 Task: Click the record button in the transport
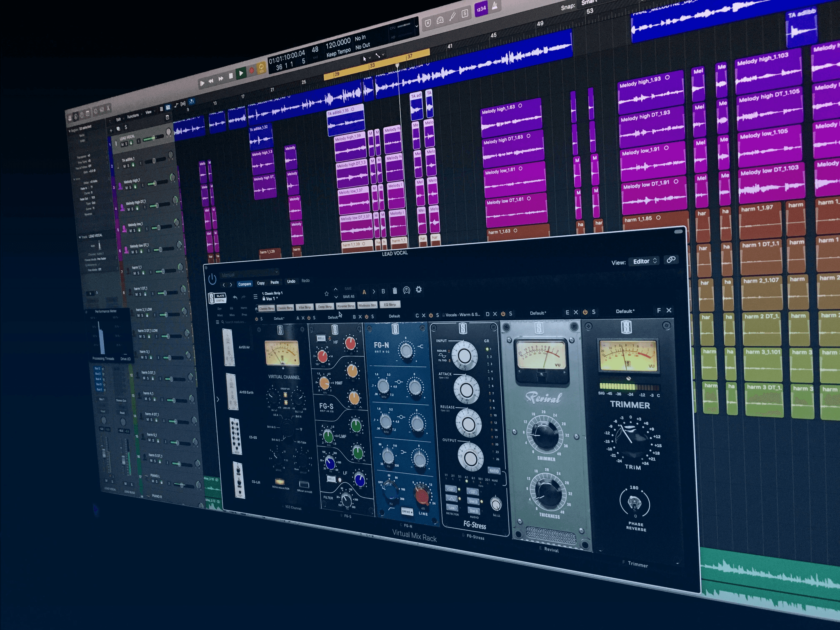(x=252, y=71)
